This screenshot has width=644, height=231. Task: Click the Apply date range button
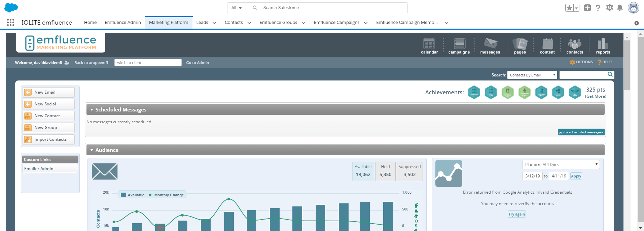coord(576,176)
